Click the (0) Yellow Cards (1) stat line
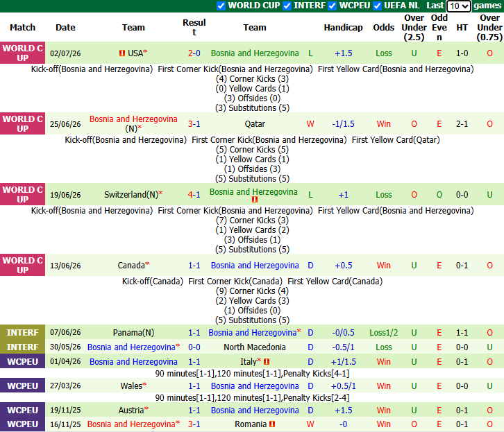The image size is (504, 432). (252, 89)
